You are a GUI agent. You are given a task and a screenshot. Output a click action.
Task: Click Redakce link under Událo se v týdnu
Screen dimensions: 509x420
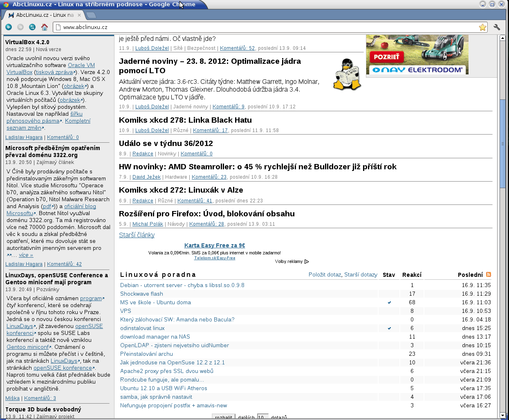click(x=143, y=154)
